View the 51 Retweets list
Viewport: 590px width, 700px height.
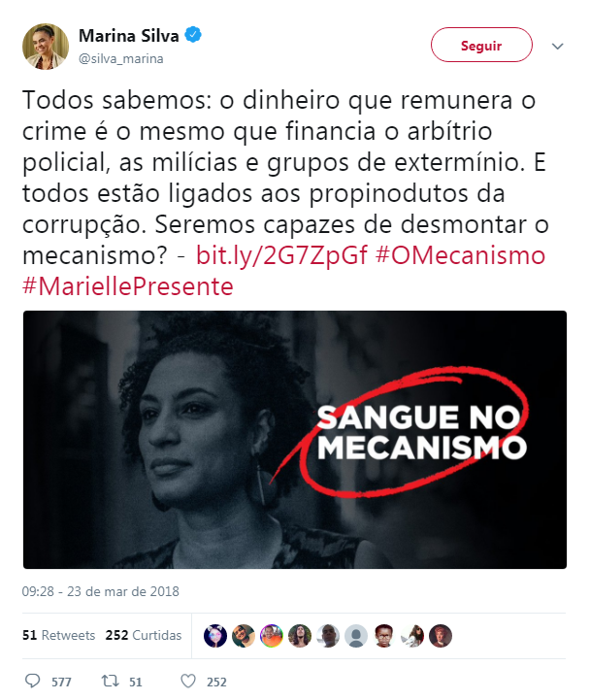tap(59, 635)
